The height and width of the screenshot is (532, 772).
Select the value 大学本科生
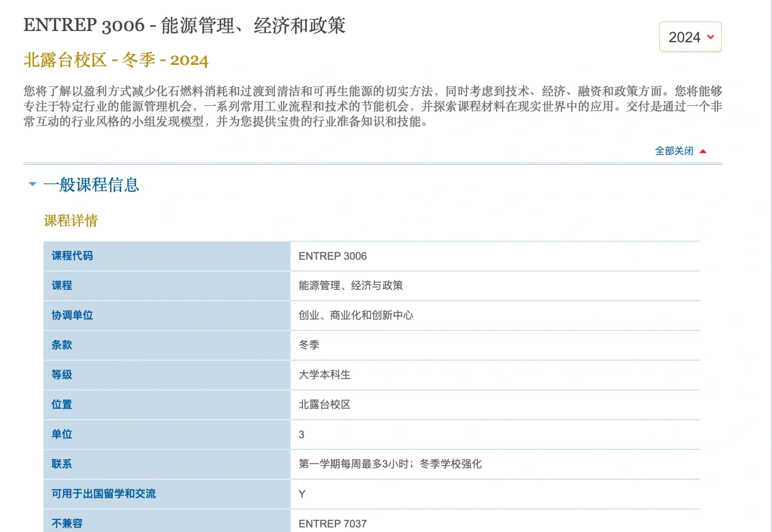click(325, 375)
